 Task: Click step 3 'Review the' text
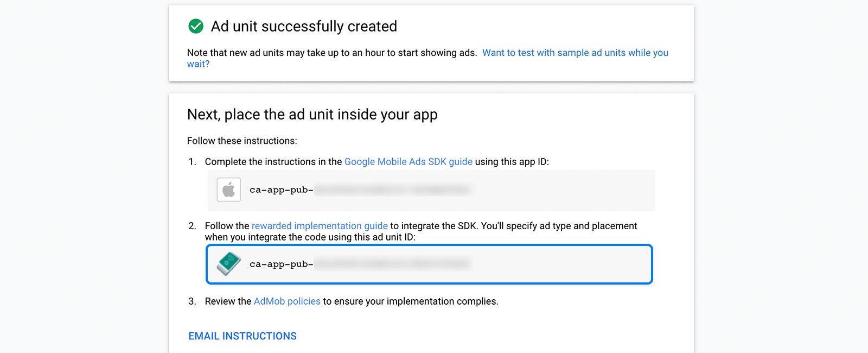[228, 301]
